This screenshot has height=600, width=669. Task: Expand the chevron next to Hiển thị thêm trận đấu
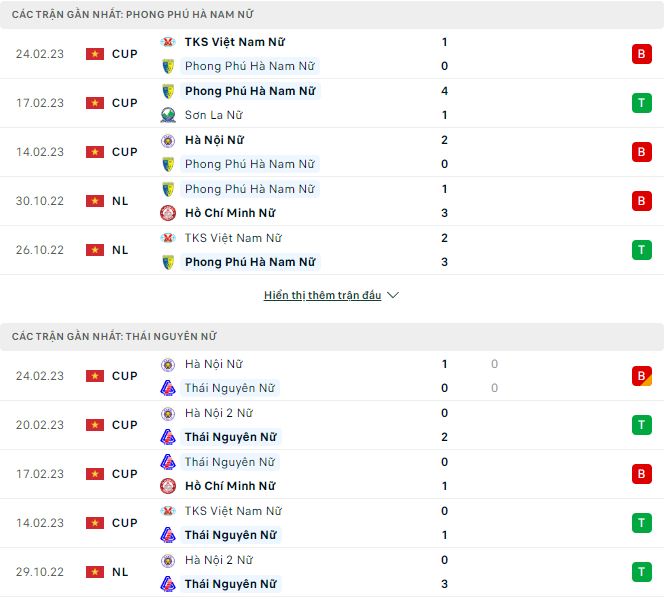click(x=393, y=296)
